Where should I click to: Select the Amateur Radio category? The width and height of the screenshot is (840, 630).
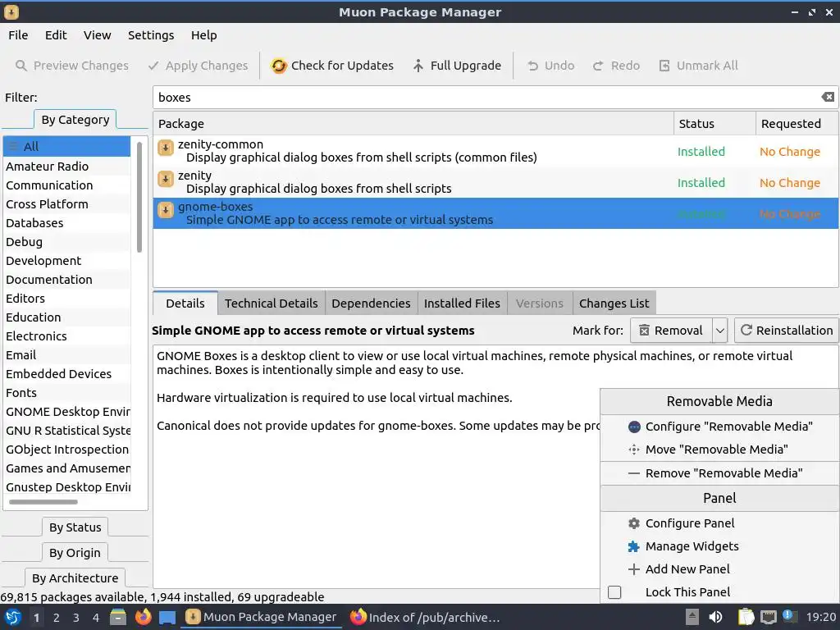pos(66,166)
